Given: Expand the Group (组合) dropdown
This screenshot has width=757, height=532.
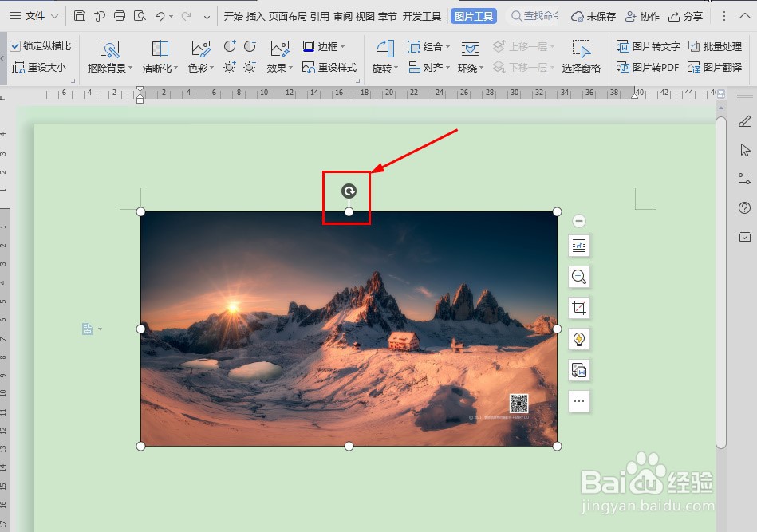Looking at the screenshot, I should coord(448,46).
